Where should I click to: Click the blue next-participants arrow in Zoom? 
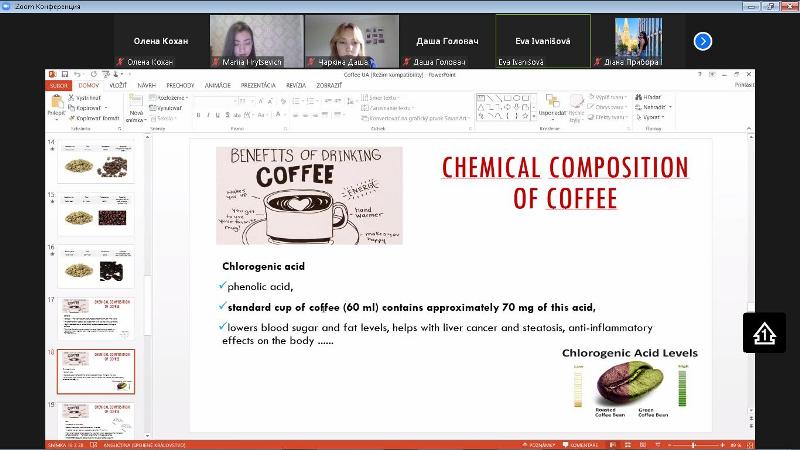click(703, 41)
